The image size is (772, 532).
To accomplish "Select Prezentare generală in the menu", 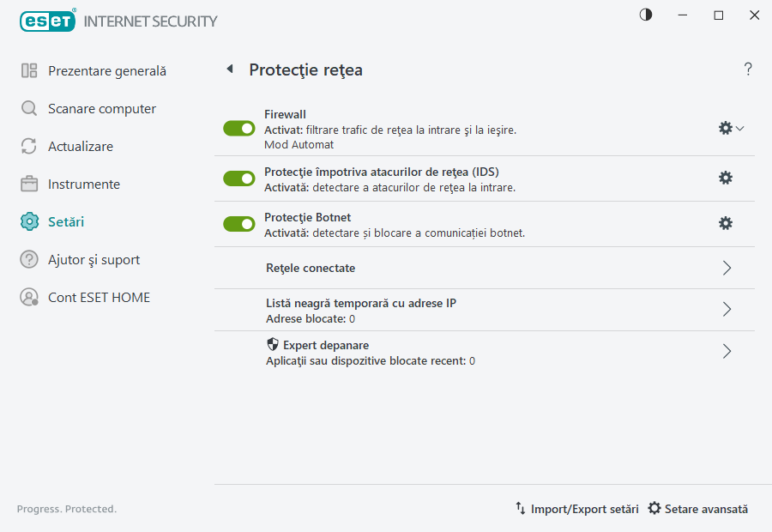I will [x=107, y=70].
